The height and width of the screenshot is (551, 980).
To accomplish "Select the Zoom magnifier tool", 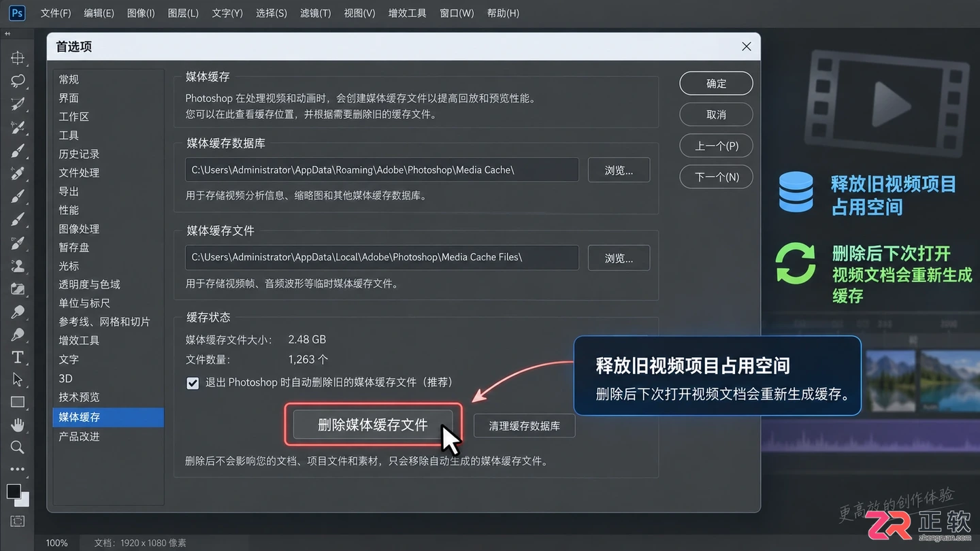I will pyautogui.click(x=18, y=447).
